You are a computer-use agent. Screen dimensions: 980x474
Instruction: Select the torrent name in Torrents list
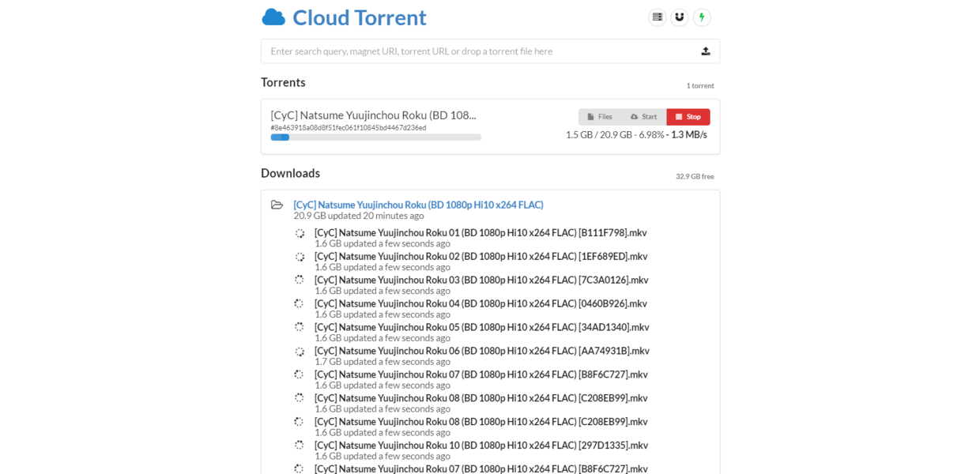(373, 115)
